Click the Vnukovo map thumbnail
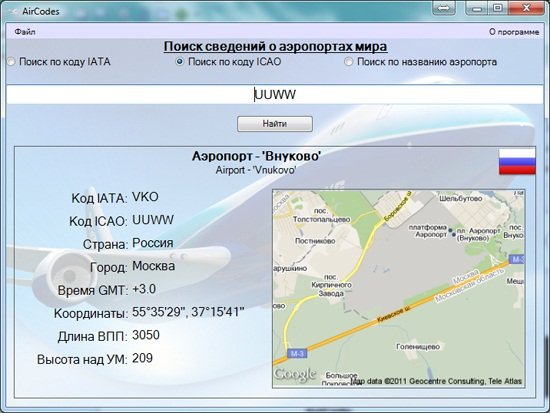Screen dimensions: 550x413 [398, 288]
